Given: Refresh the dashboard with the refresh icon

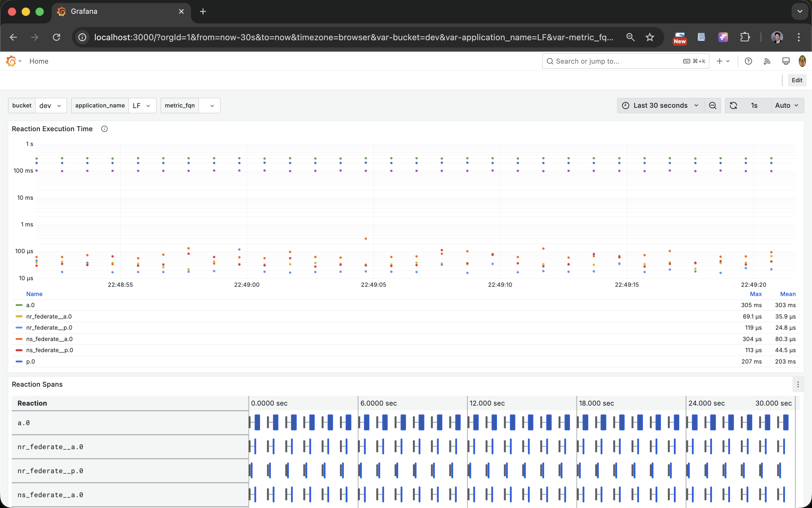Looking at the screenshot, I should coord(734,105).
